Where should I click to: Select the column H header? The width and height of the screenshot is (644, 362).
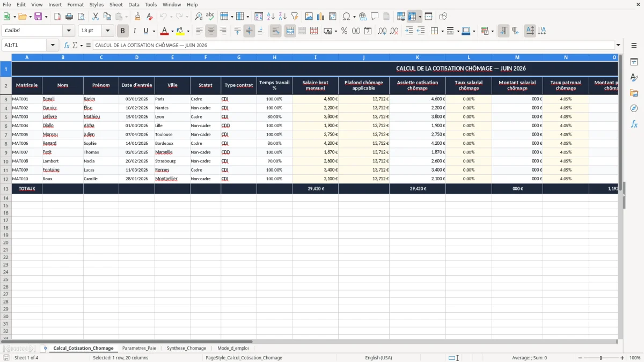tap(274, 57)
